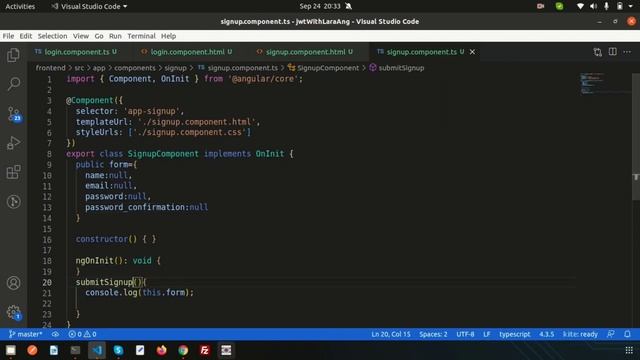The image size is (640, 360).
Task: Open the Files icon in taskbar
Action: click(x=11, y=350)
